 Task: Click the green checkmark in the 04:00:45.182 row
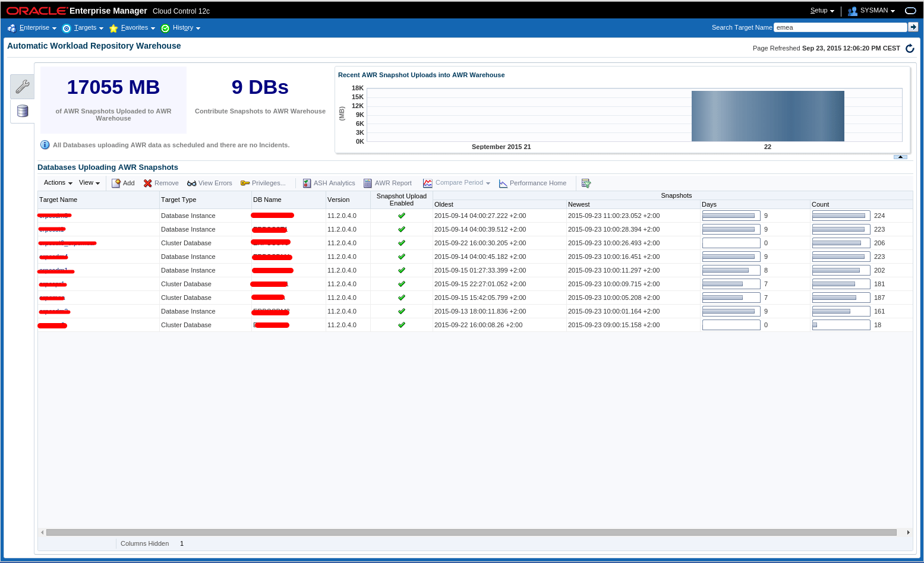(x=402, y=257)
